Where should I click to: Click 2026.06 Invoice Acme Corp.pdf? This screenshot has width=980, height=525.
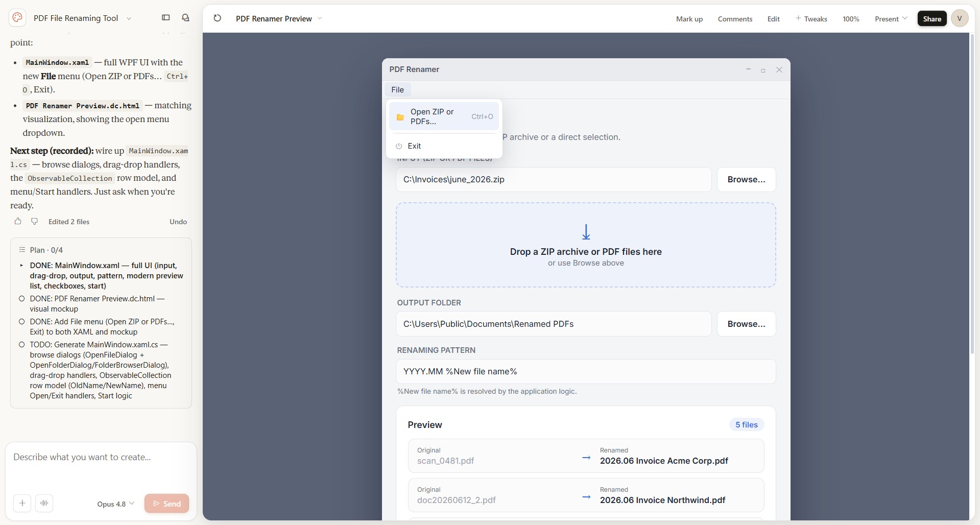[x=664, y=461]
